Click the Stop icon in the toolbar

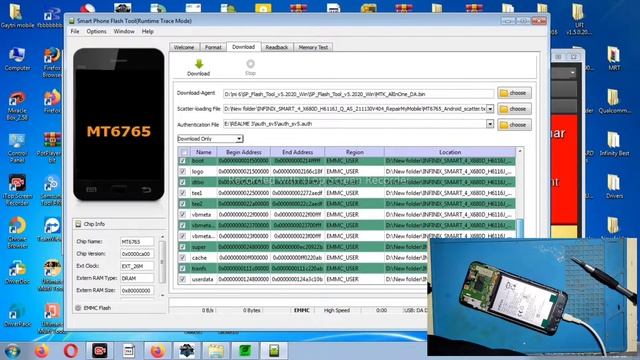click(250, 64)
